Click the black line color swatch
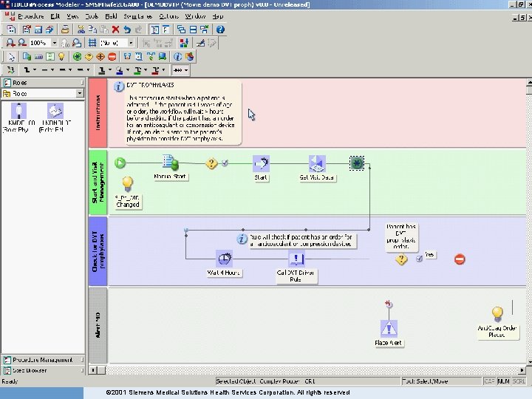The width and height of the screenshot is (532, 399). click(x=101, y=70)
